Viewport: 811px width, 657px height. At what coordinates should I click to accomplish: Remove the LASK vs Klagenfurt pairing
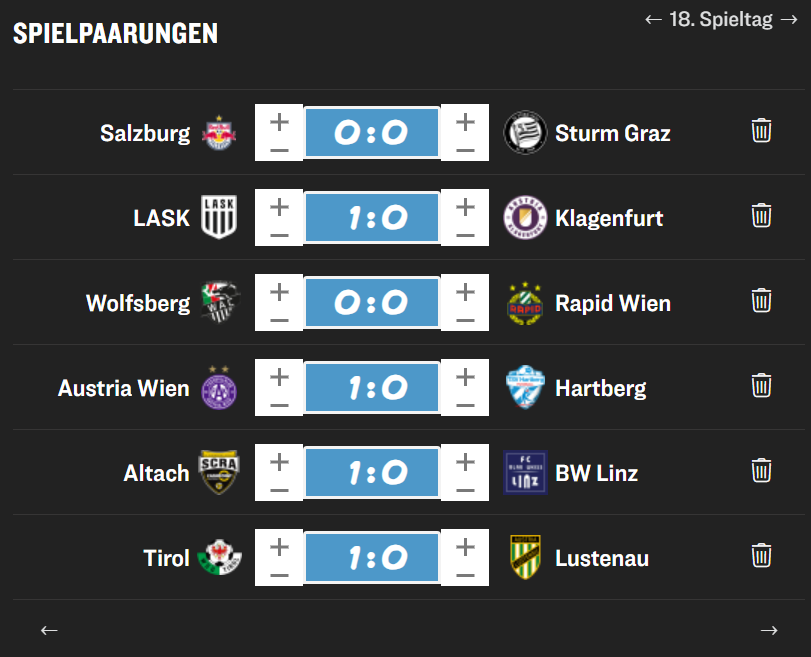coord(761,216)
